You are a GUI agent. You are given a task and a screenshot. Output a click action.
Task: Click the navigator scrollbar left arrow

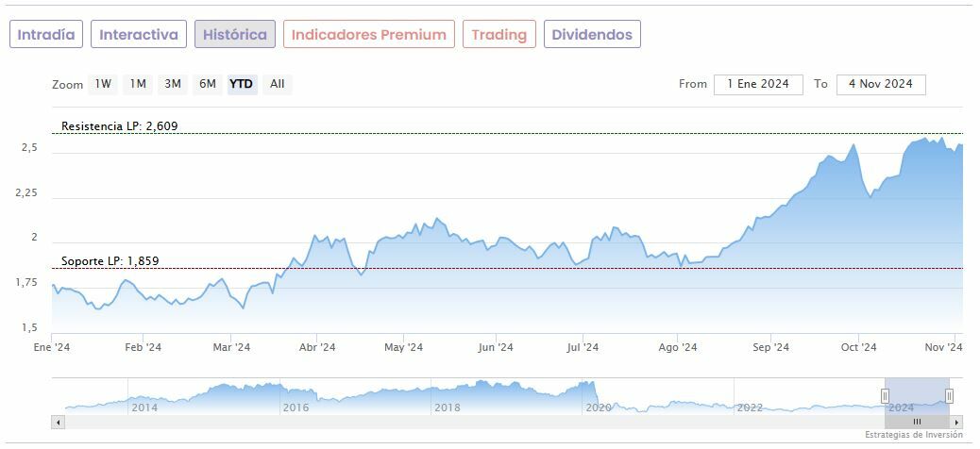[59, 422]
